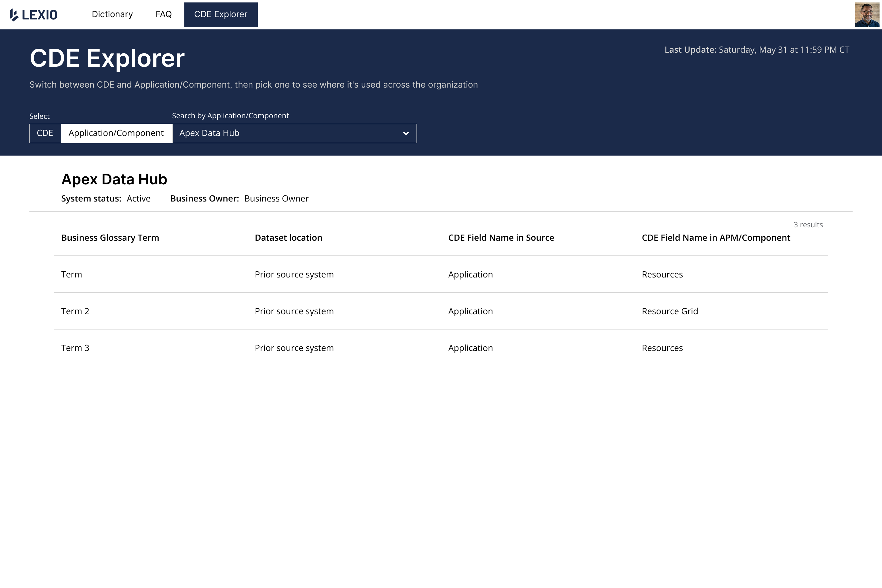The height and width of the screenshot is (588, 882).
Task: Switch the selector to CDE
Action: point(45,133)
